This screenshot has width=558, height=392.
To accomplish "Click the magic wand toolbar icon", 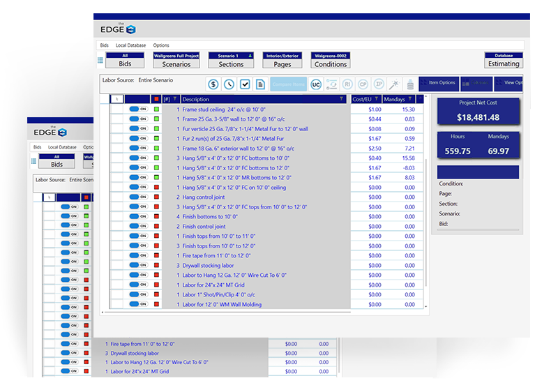I will [394, 84].
